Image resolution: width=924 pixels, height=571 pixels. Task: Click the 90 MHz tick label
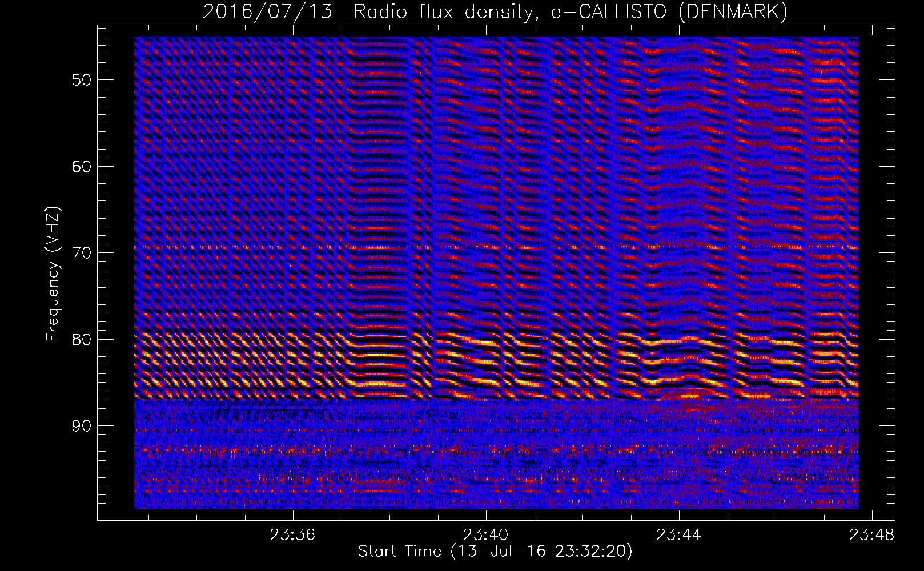pos(82,426)
